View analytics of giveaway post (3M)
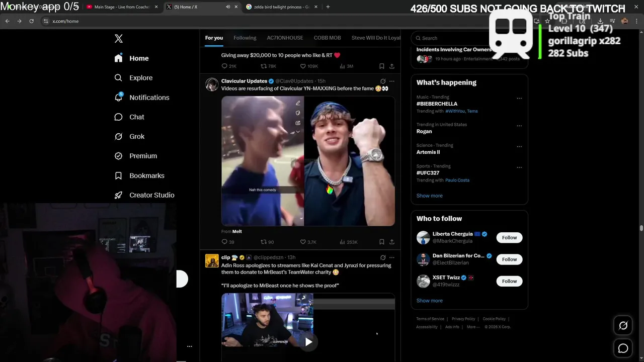644x362 pixels. click(346, 66)
